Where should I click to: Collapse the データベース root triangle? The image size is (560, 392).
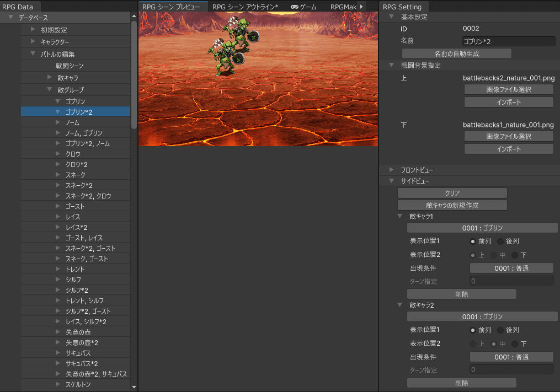[x=11, y=18]
